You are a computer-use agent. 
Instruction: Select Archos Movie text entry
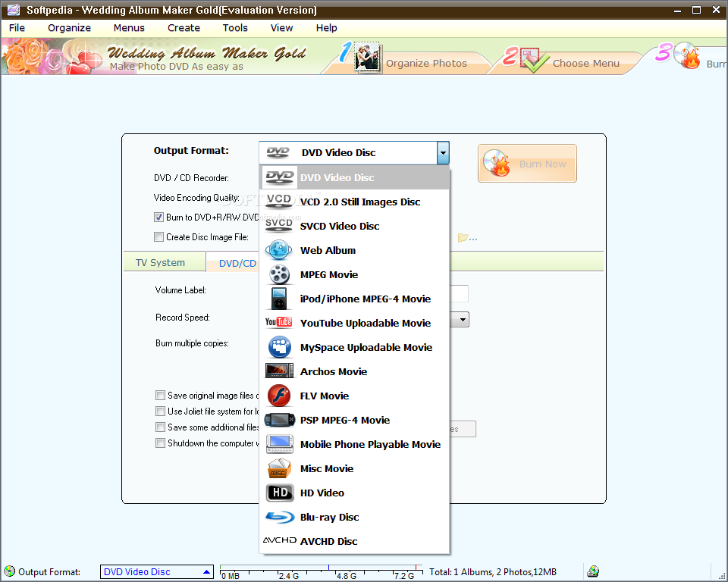pyautogui.click(x=334, y=372)
